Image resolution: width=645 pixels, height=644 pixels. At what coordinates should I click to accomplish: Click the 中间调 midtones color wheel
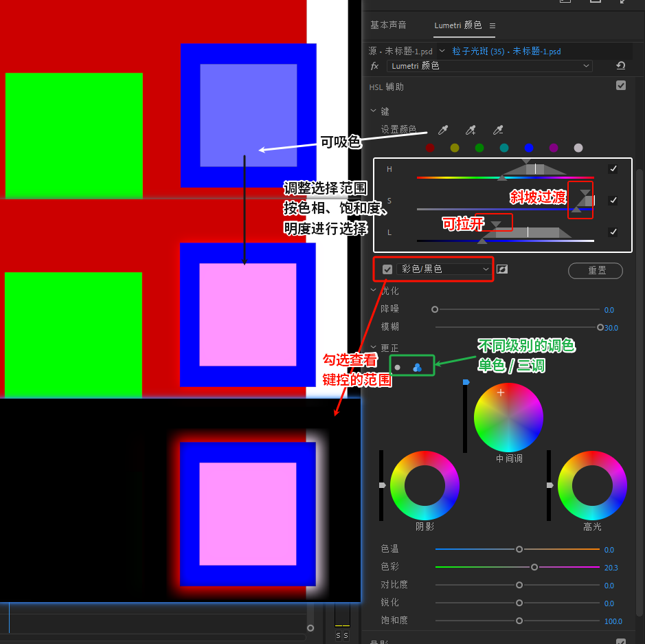click(508, 417)
